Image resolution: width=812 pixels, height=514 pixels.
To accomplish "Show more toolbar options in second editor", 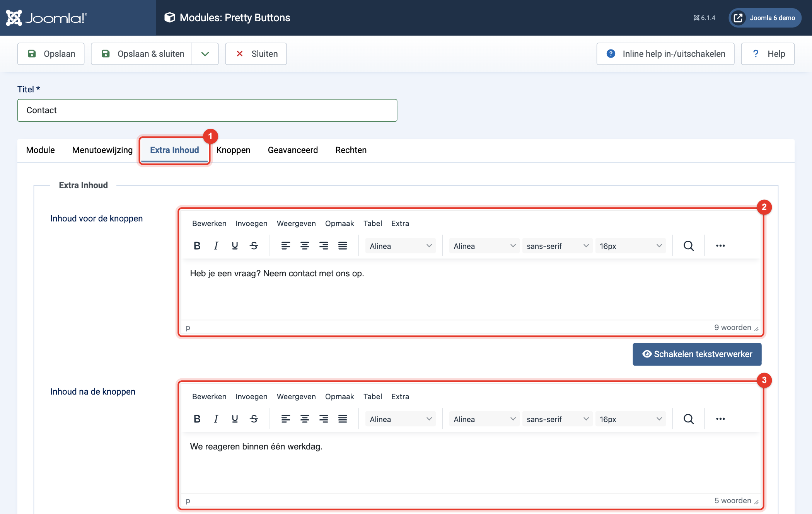I will coord(720,419).
